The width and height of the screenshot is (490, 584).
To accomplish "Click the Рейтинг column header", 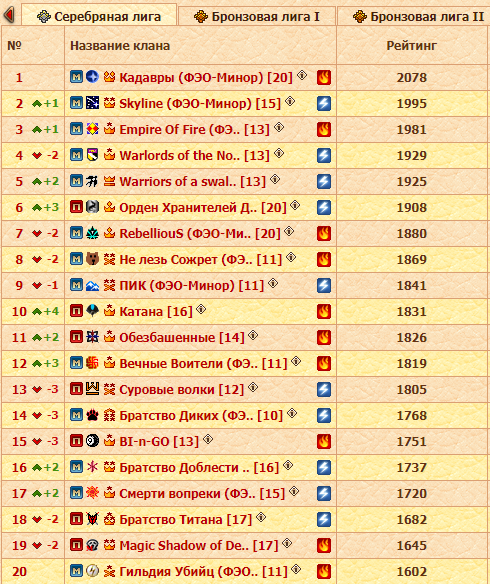I will click(x=411, y=45).
